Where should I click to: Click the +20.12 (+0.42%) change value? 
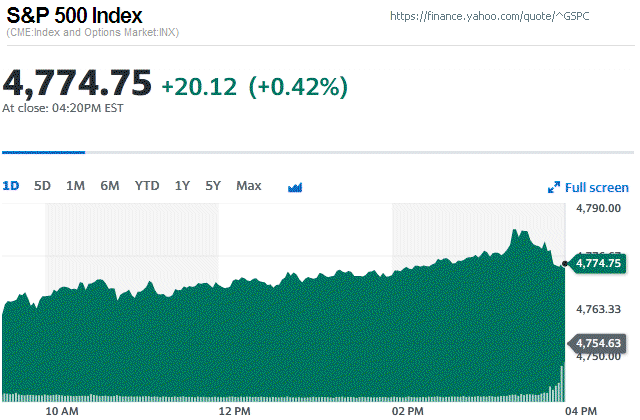(254, 86)
